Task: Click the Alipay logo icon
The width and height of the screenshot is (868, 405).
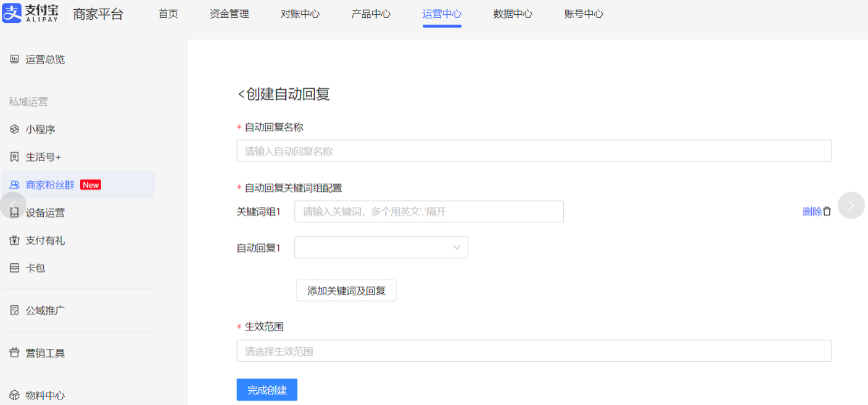Action: [x=12, y=13]
